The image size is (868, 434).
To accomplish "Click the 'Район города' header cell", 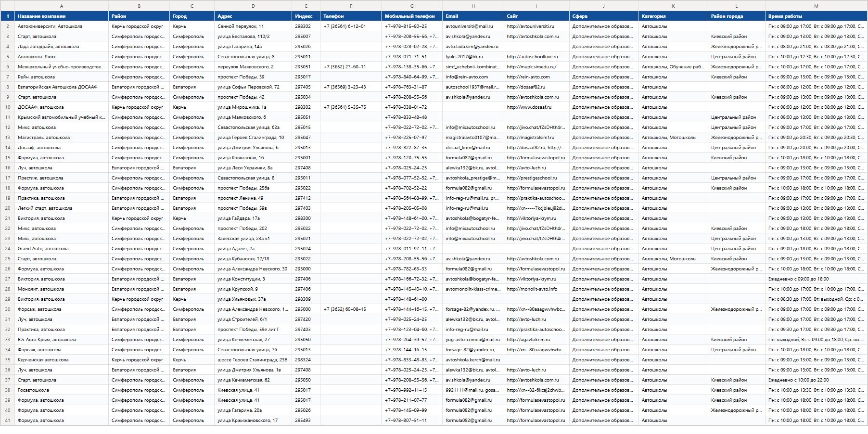I will tap(737, 16).
